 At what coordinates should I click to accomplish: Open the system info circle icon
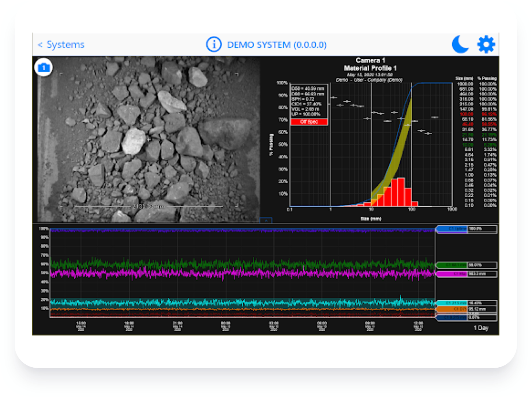pyautogui.click(x=214, y=45)
